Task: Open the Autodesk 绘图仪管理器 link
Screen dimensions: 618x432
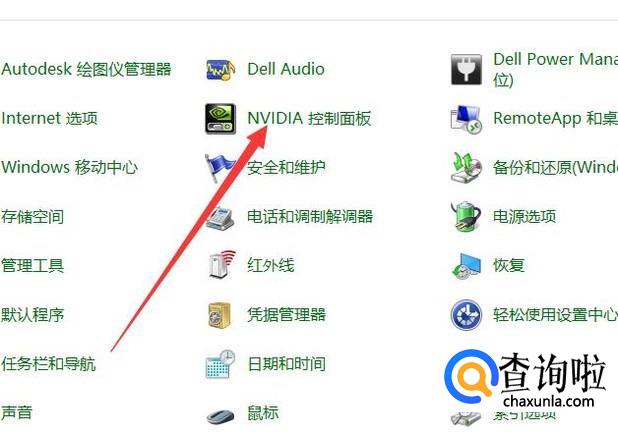Action: (86, 69)
